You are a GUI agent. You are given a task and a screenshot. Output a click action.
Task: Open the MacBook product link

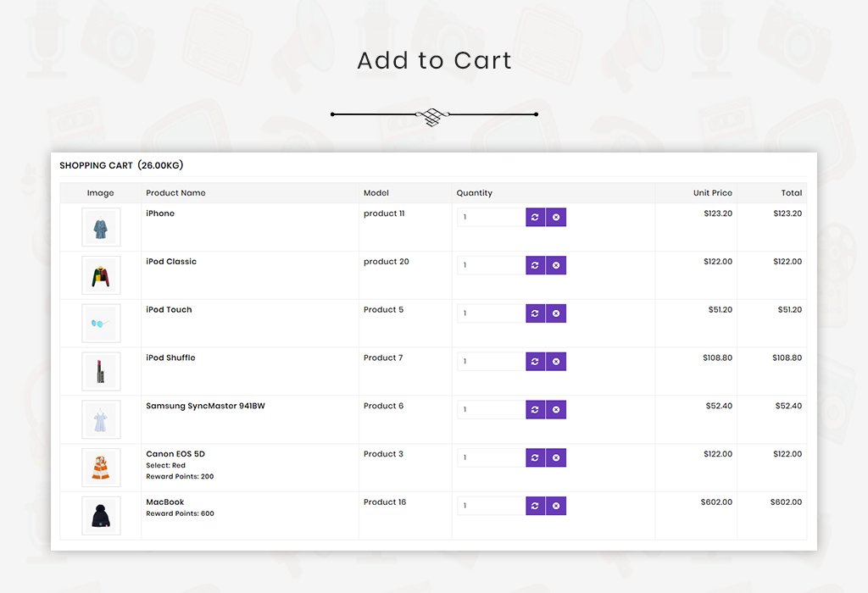click(x=165, y=502)
